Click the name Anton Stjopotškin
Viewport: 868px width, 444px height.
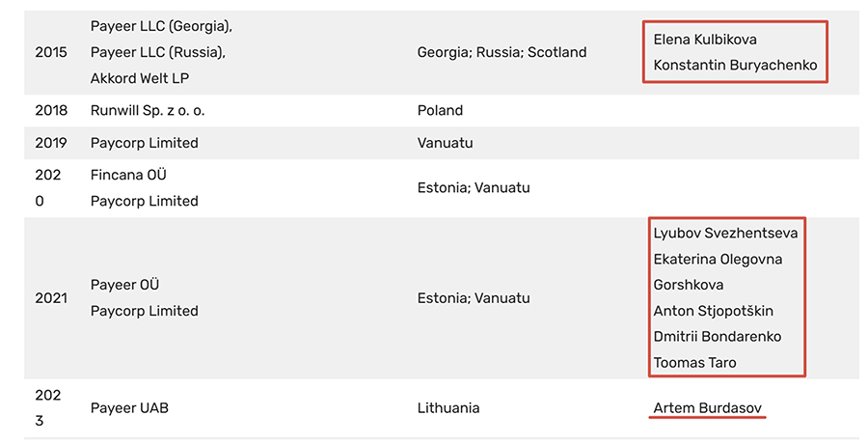(x=714, y=311)
